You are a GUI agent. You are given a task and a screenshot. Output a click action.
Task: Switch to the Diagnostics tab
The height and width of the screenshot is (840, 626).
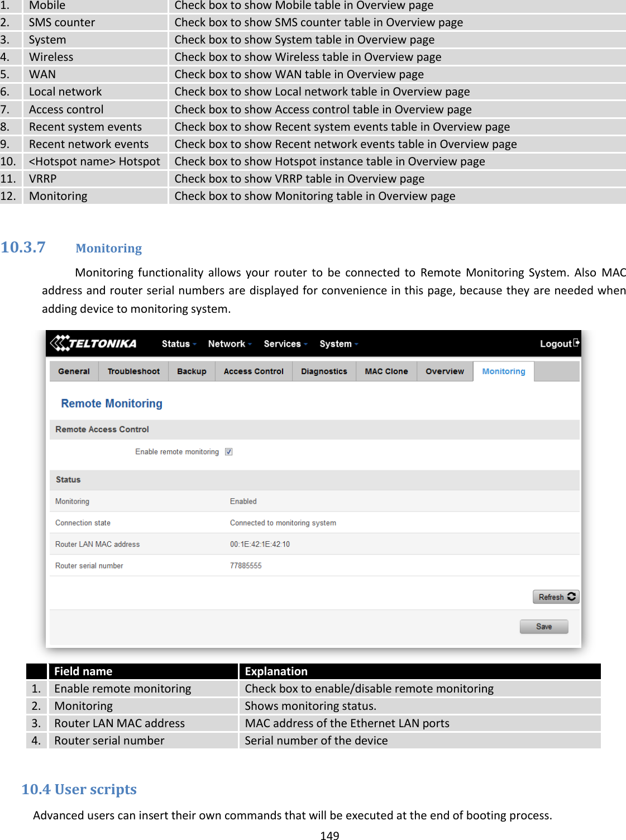(x=324, y=371)
